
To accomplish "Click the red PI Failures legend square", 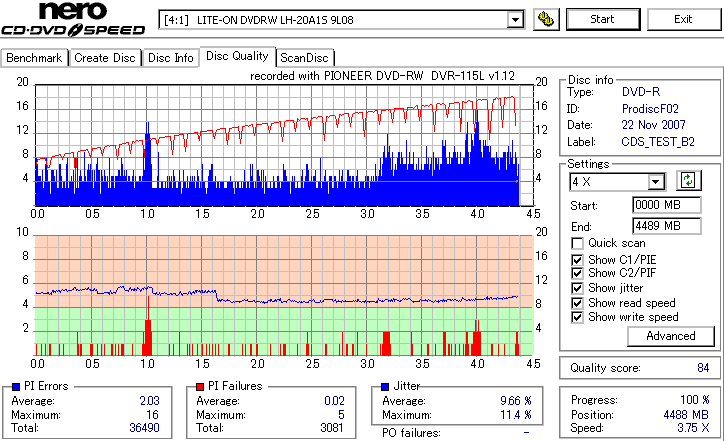I will point(200,387).
